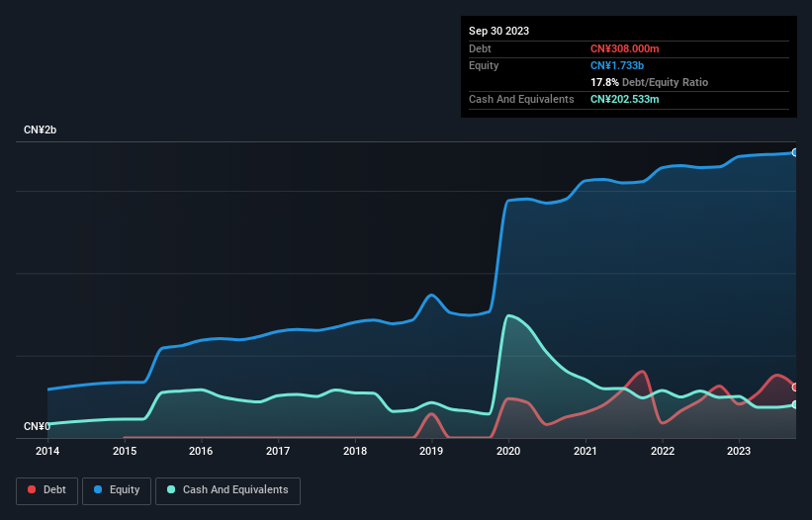The height and width of the screenshot is (520, 812).
Task: Click the CN¥202.533m cash value
Action: (624, 99)
